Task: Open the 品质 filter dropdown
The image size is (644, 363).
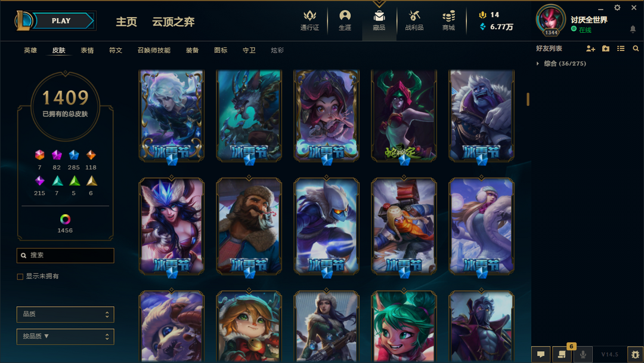Action: [66, 315]
